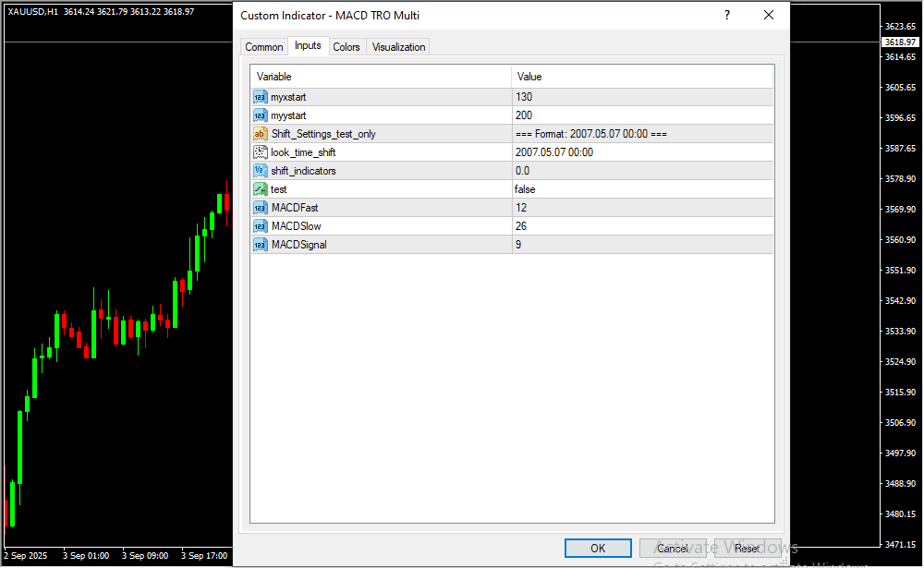Click the myxstart integer variable icon
The image size is (924, 568).
pyautogui.click(x=260, y=97)
